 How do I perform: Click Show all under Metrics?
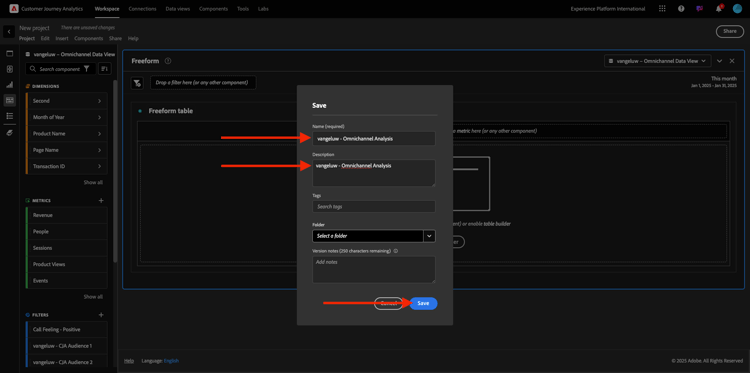click(93, 296)
